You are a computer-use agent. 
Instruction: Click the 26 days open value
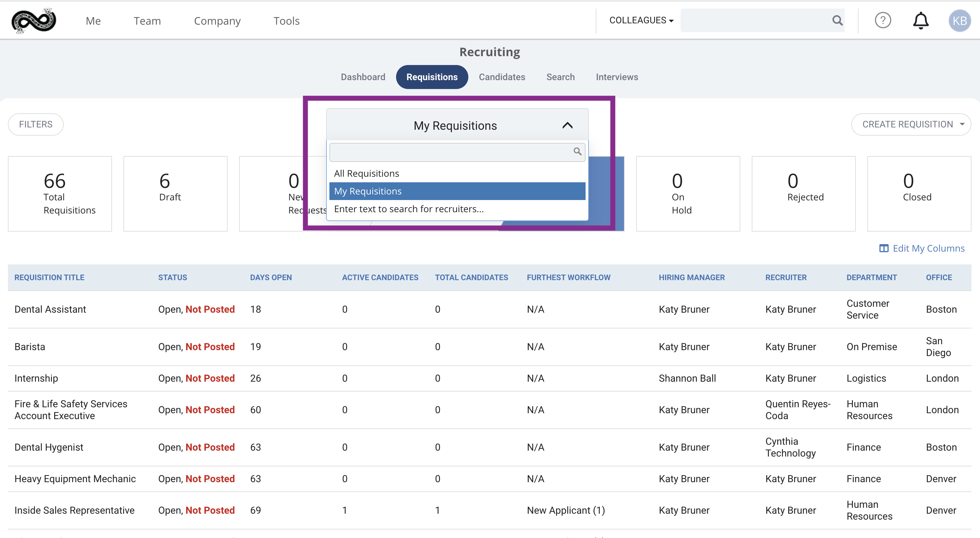pyautogui.click(x=255, y=379)
